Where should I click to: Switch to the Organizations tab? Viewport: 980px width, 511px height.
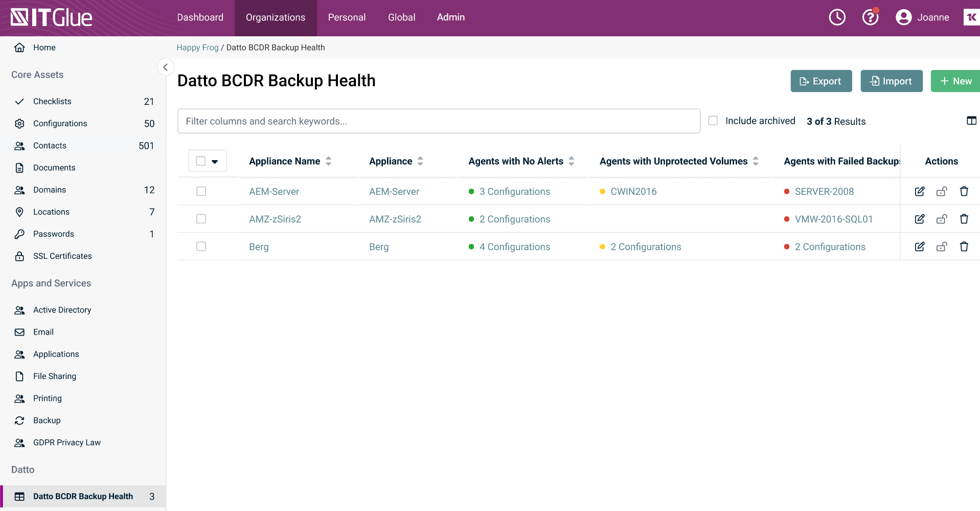tap(276, 17)
